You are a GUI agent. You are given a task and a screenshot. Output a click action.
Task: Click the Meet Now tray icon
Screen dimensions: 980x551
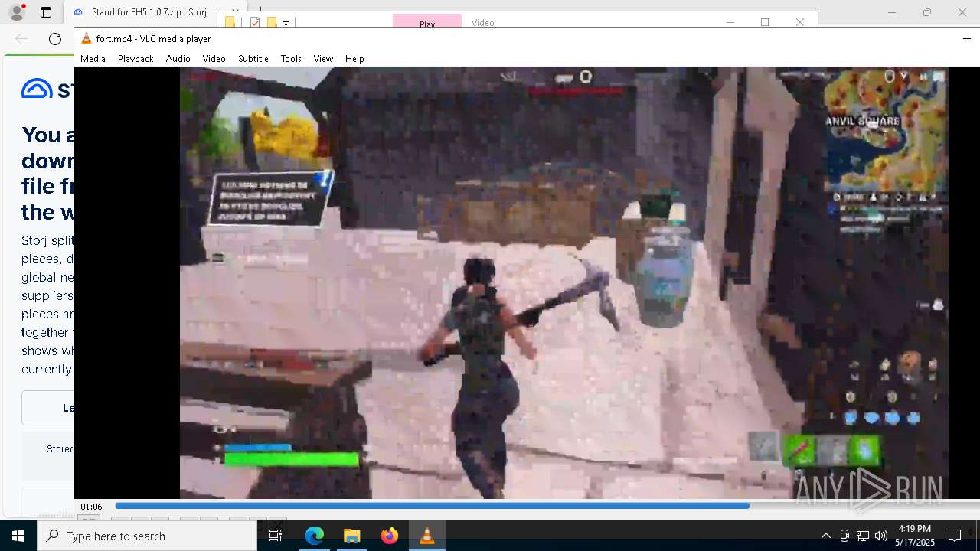point(844,536)
